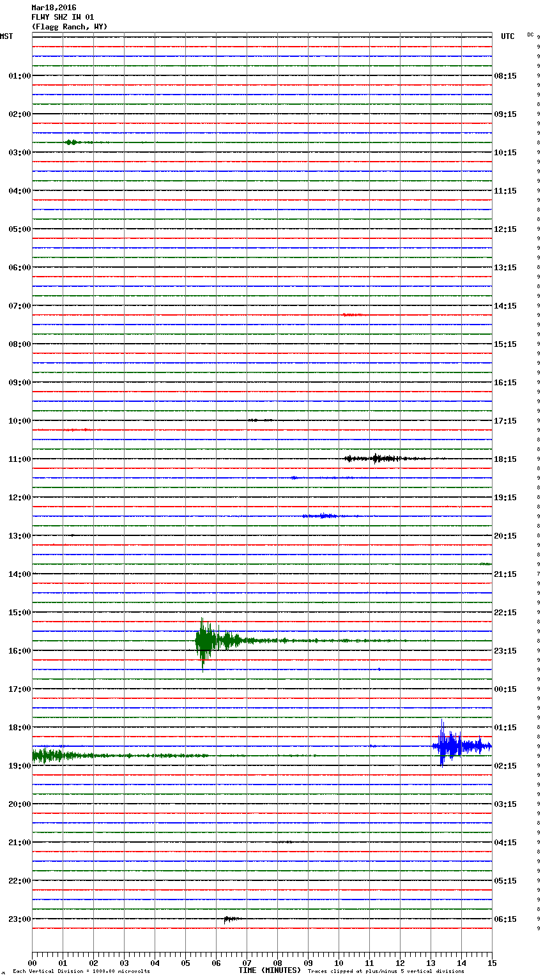Click the 18:15 UTC time label

tap(505, 459)
